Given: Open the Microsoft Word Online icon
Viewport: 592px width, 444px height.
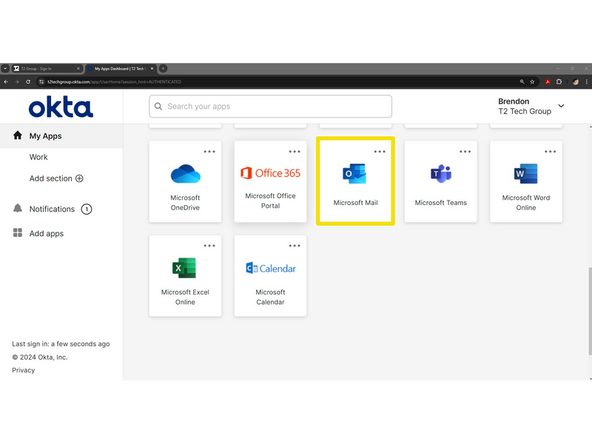Looking at the screenshot, I should [x=526, y=174].
